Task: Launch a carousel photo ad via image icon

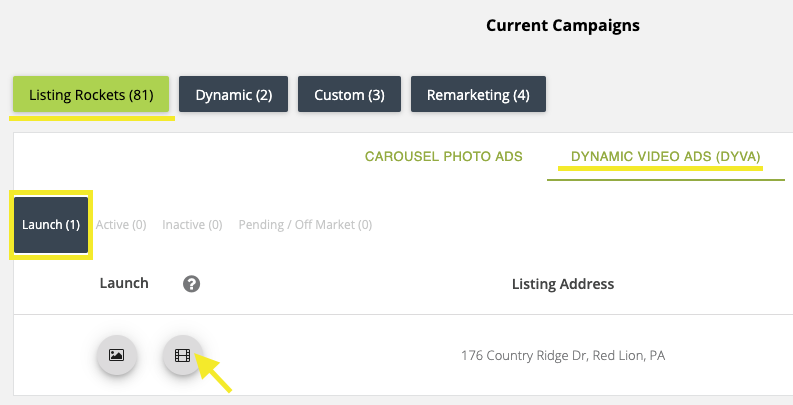Action: [x=116, y=355]
